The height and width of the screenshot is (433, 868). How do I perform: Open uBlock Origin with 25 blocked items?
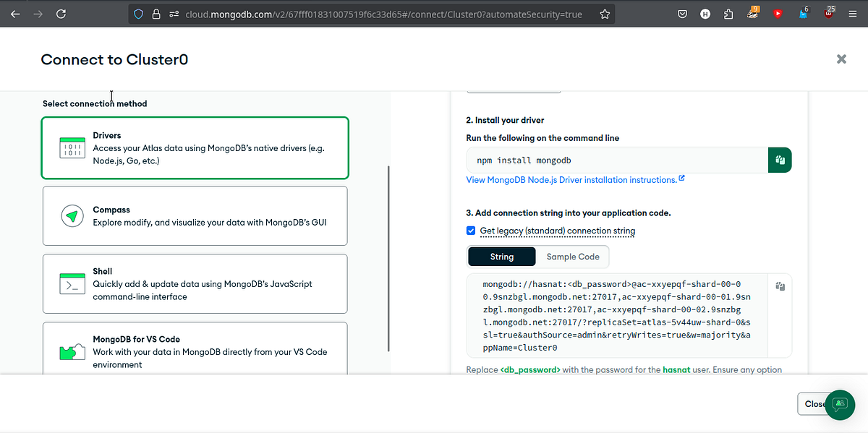pyautogui.click(x=829, y=13)
